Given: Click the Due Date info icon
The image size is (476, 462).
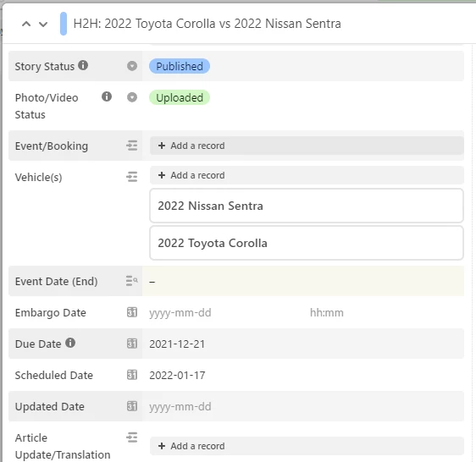Looking at the screenshot, I should click(x=70, y=343).
